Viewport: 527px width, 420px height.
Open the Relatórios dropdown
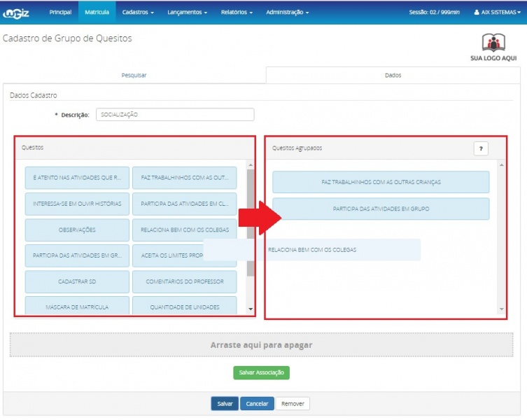(x=237, y=12)
